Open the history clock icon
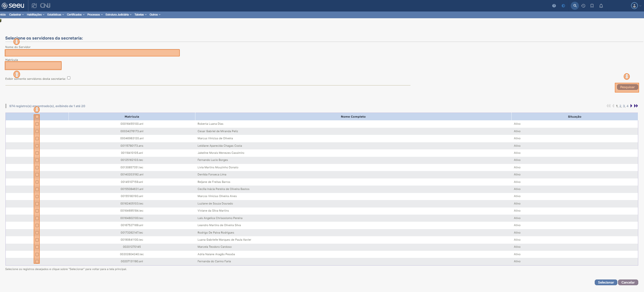The width and height of the screenshot is (644, 292). [583, 6]
